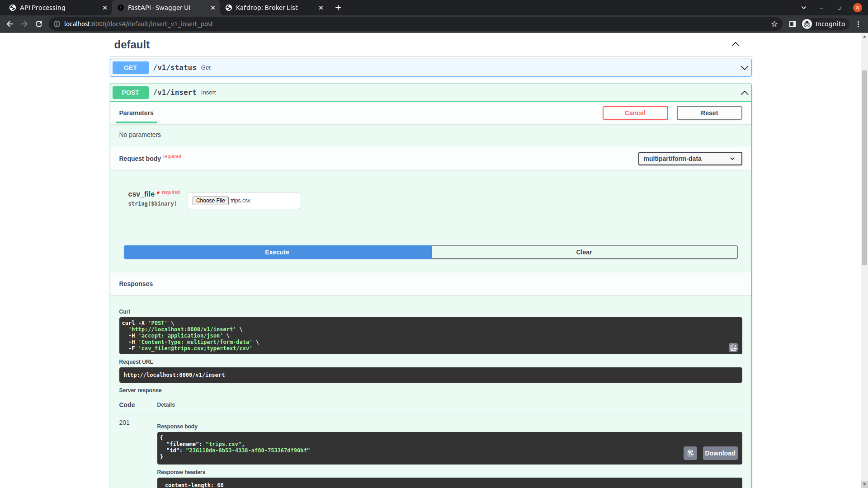Expand the GET /v1/status endpoint
Viewport: 868px width, 488px height.
click(x=744, y=68)
